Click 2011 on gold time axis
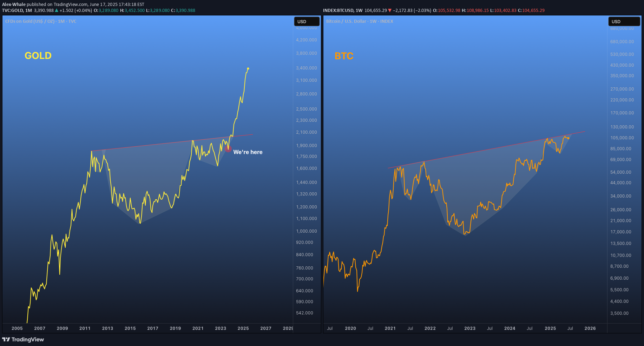This screenshot has width=644, height=346. [x=85, y=328]
